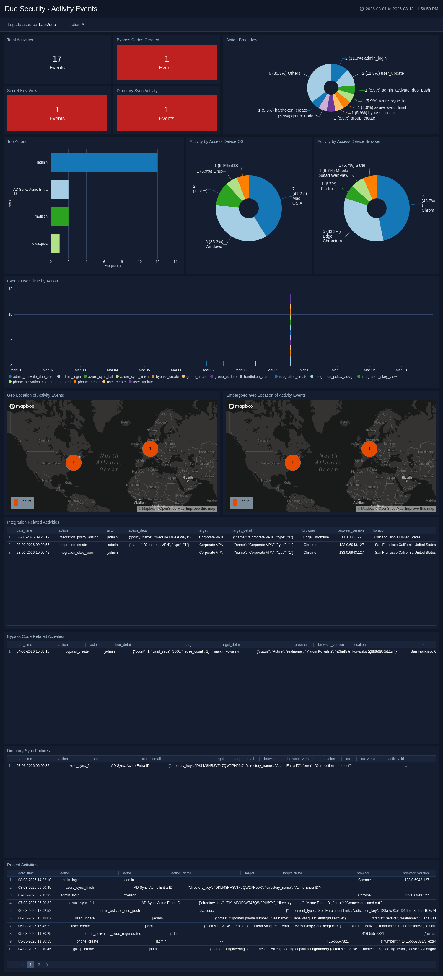Click the clock icon beside the date range
This screenshot has width=443, height=980.
361,9
